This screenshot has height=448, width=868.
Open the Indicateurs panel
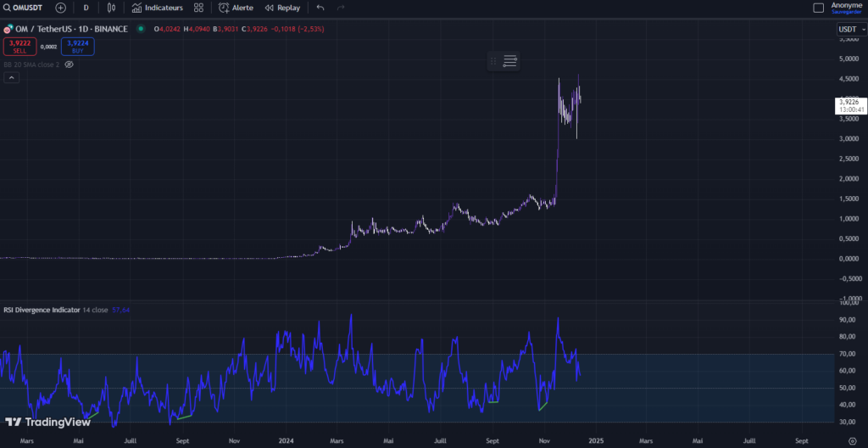(x=157, y=8)
